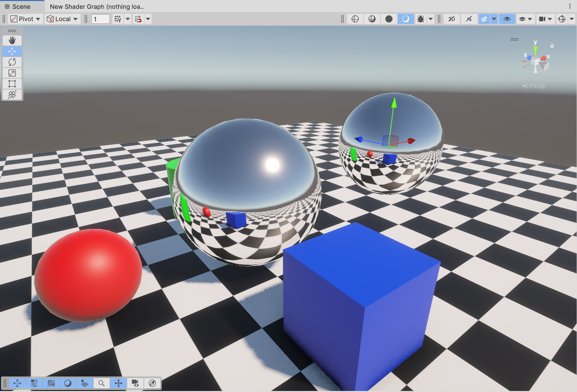Open the gizmos dropdown arrow

click(x=572, y=19)
